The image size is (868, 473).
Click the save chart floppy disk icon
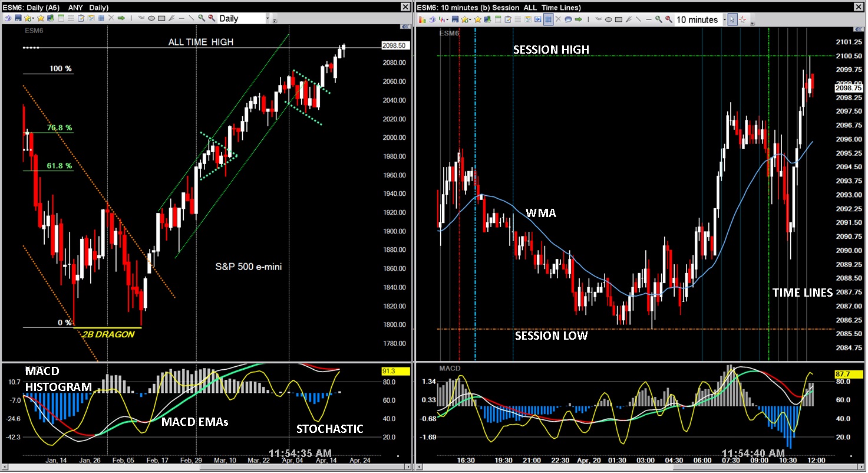(18, 18)
